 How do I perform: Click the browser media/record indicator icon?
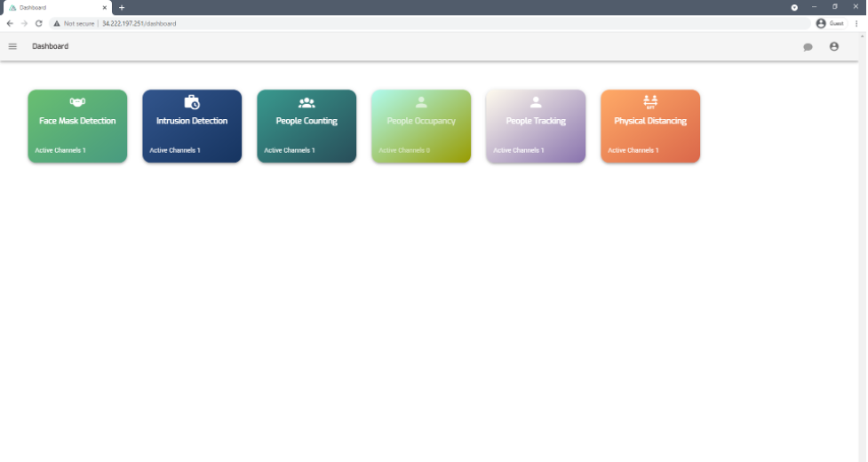pos(794,7)
